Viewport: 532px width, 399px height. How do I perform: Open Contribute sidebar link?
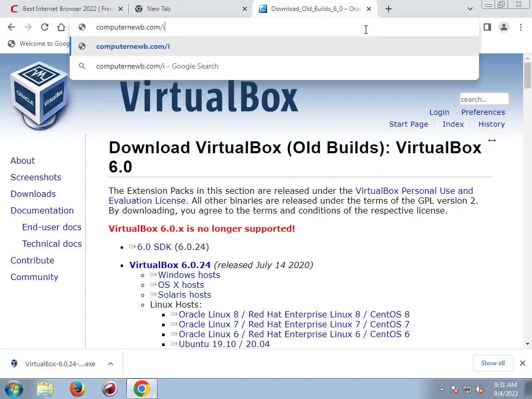[33, 260]
